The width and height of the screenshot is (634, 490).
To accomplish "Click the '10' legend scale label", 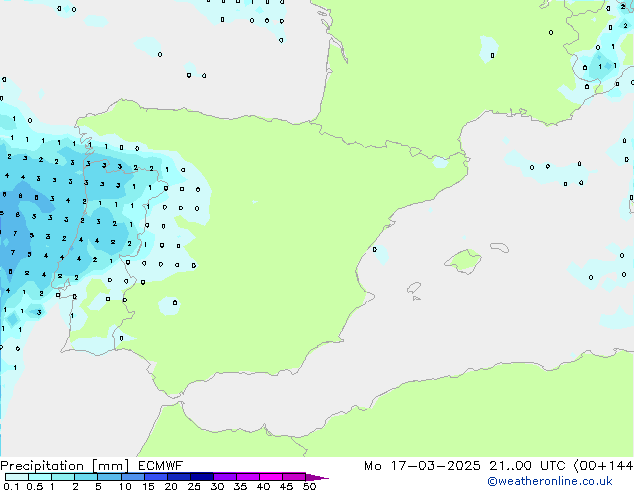I will pyautogui.click(x=125, y=486).
